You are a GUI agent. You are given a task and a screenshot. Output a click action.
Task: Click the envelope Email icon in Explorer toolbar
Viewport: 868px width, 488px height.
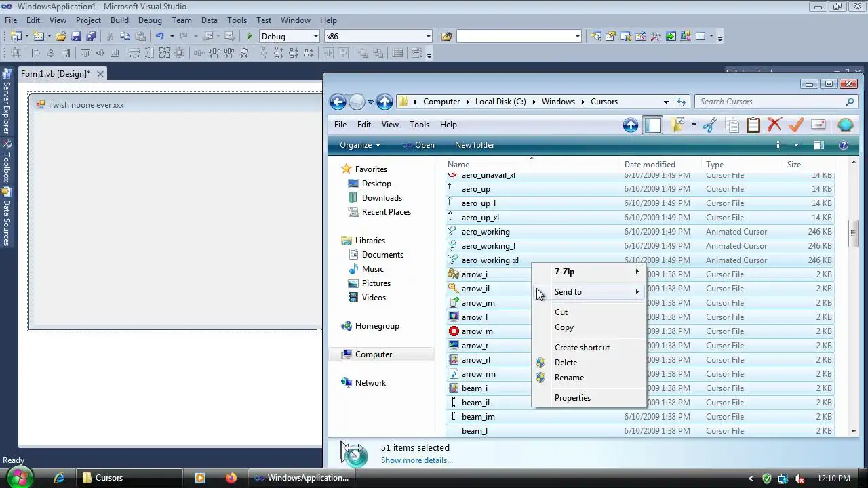818,125
